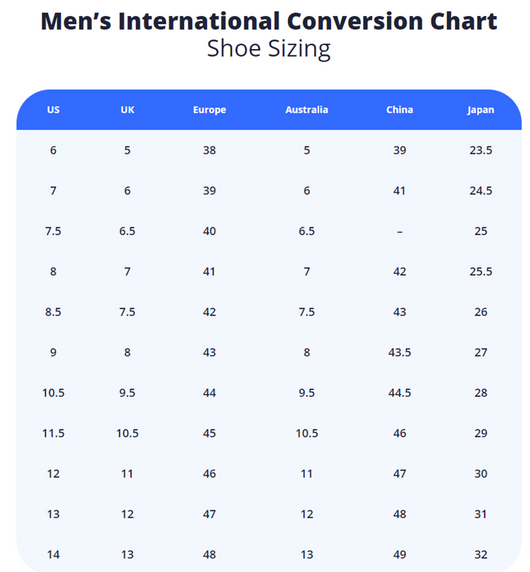Screen dimensions: 530x572
Task: Select the Japan 24.5 cell
Action: coord(481,191)
